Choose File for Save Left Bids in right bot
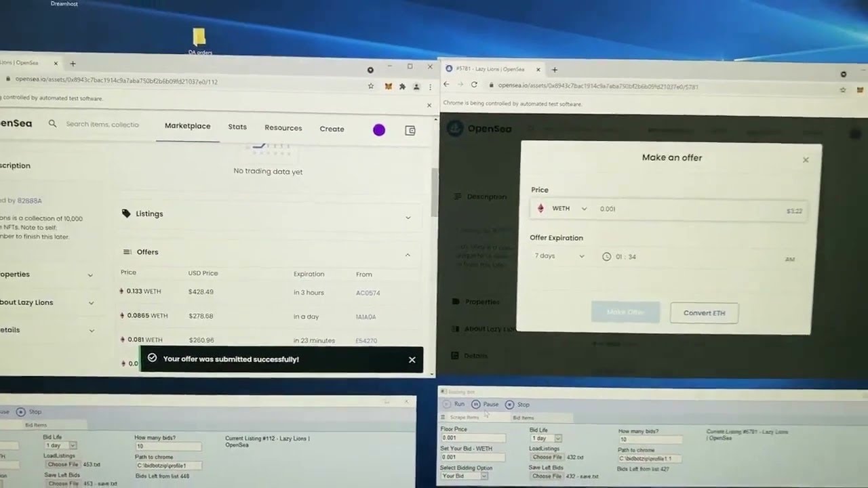The width and height of the screenshot is (868, 488). pyautogui.click(x=547, y=476)
